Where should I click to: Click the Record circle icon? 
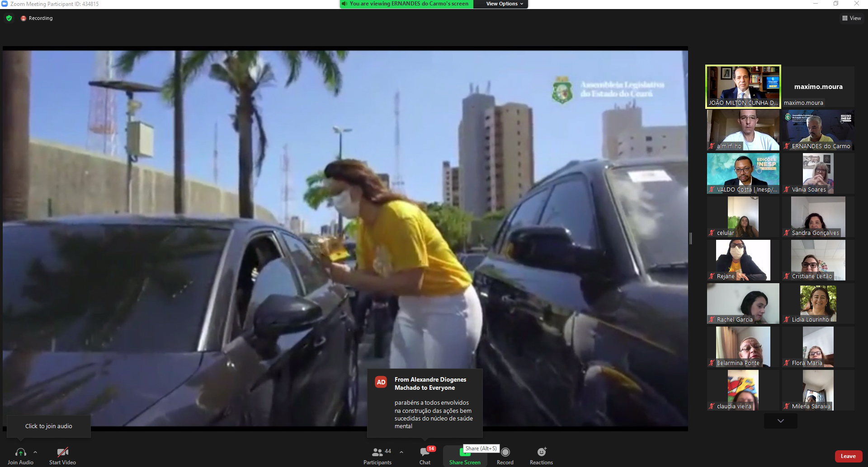coord(505,452)
